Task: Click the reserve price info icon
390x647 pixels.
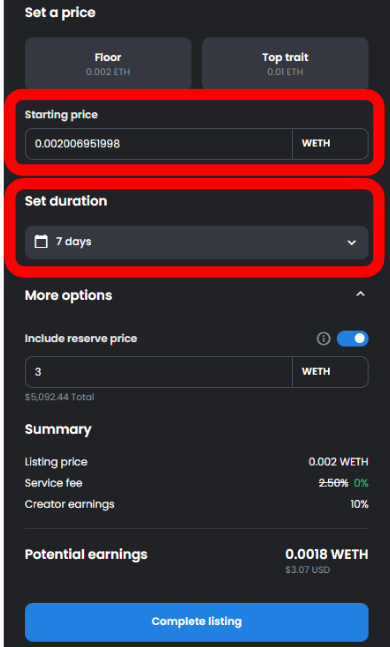Action: 323,339
